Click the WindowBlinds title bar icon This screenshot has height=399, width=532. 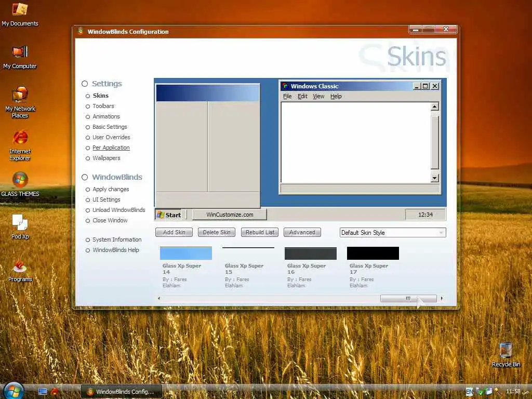(81, 31)
